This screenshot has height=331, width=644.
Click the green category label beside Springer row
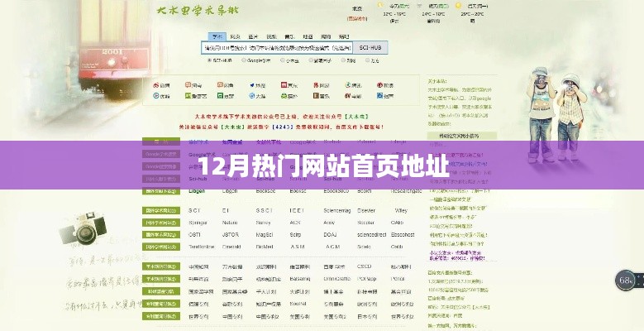click(161, 223)
